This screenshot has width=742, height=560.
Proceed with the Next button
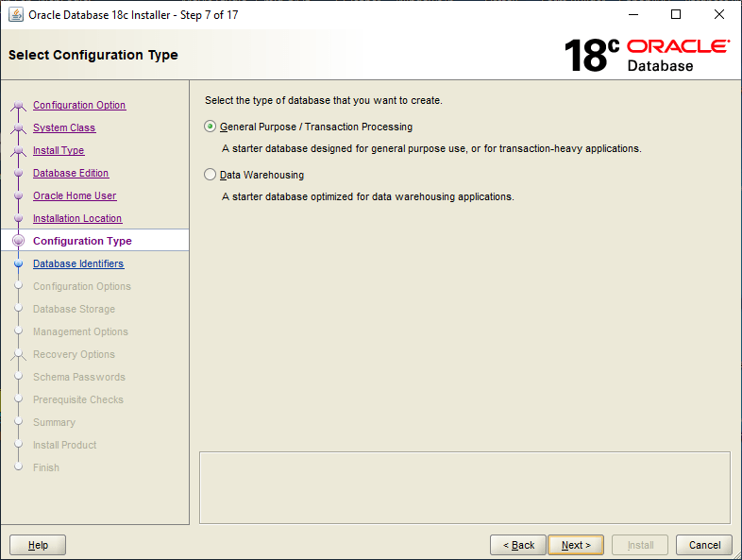pos(576,545)
